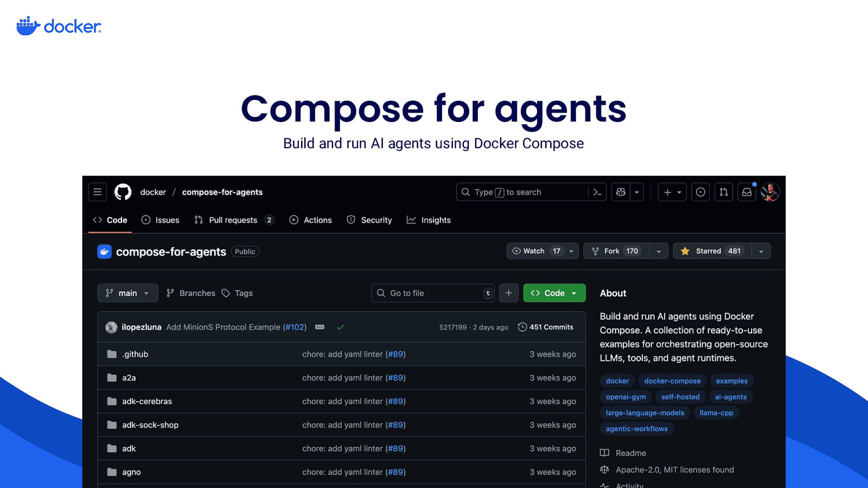Image resolution: width=868 pixels, height=488 pixels.
Task: Open the create new plus menu
Action: 672,192
